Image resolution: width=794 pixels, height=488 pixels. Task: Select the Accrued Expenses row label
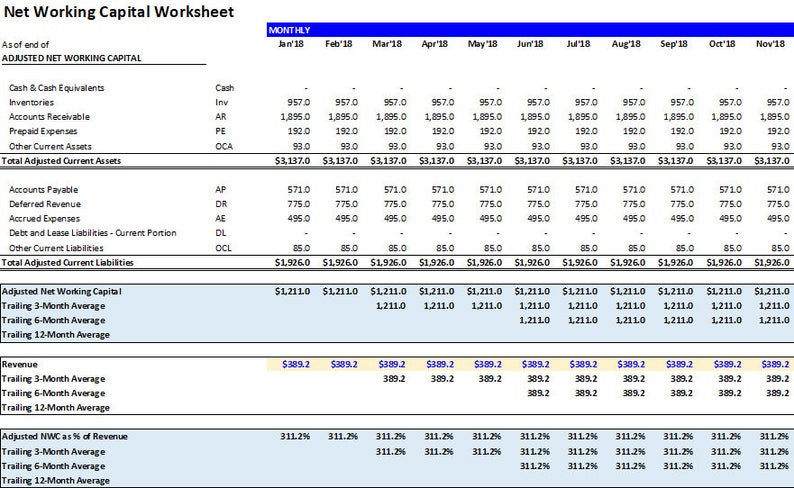click(44, 219)
